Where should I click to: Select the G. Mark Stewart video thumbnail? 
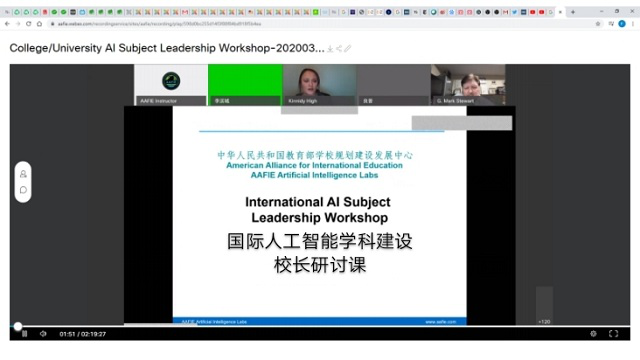point(468,85)
